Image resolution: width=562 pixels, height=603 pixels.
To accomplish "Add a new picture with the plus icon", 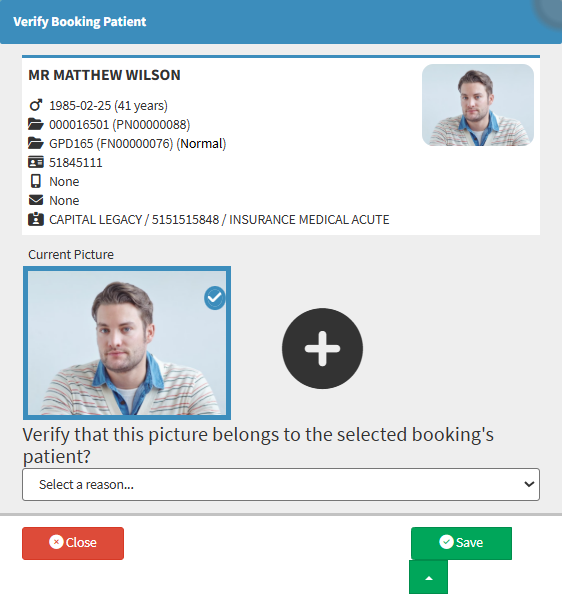I will [x=322, y=348].
